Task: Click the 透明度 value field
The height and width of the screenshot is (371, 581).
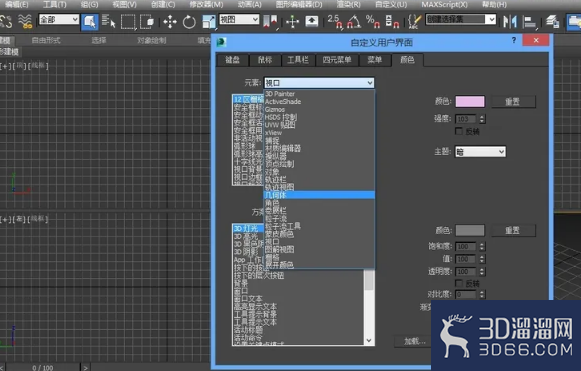Action: (x=466, y=272)
